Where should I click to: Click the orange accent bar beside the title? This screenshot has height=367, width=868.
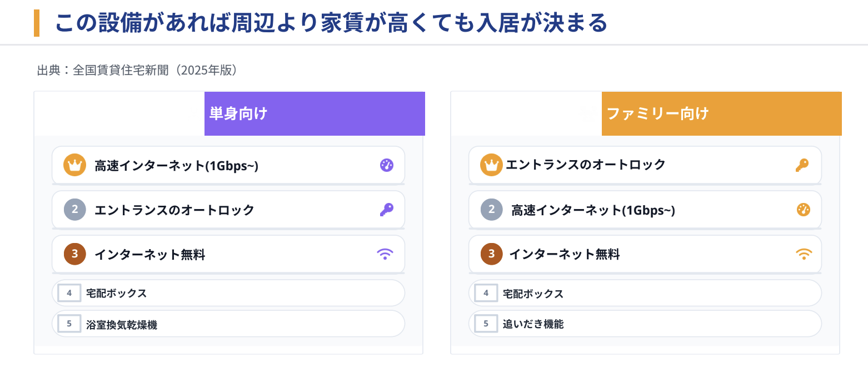coord(37,23)
